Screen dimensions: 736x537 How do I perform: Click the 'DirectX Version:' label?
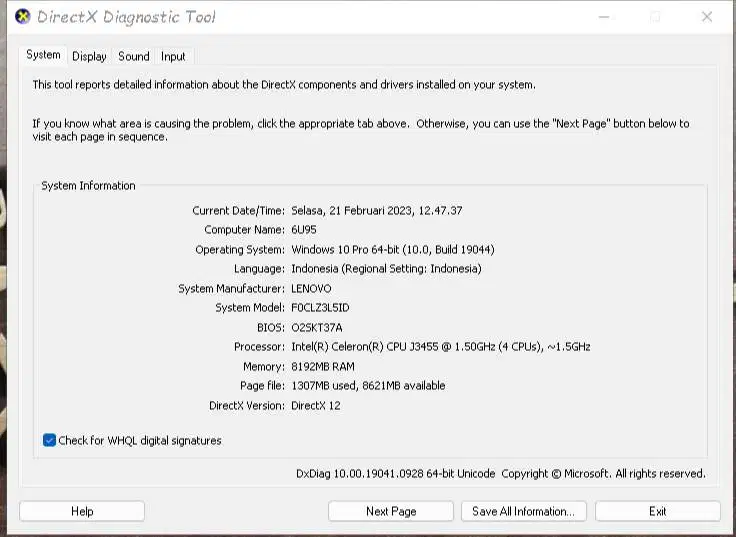(247, 406)
